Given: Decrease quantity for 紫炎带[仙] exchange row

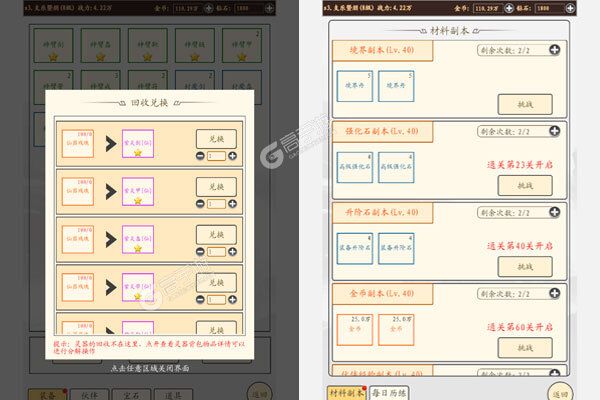Looking at the screenshot, I should 200,299.
